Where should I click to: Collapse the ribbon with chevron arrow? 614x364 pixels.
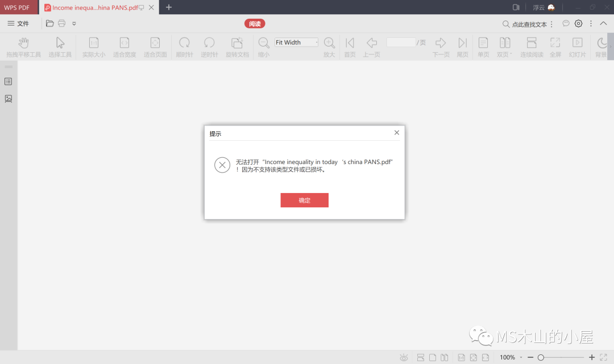tap(603, 23)
